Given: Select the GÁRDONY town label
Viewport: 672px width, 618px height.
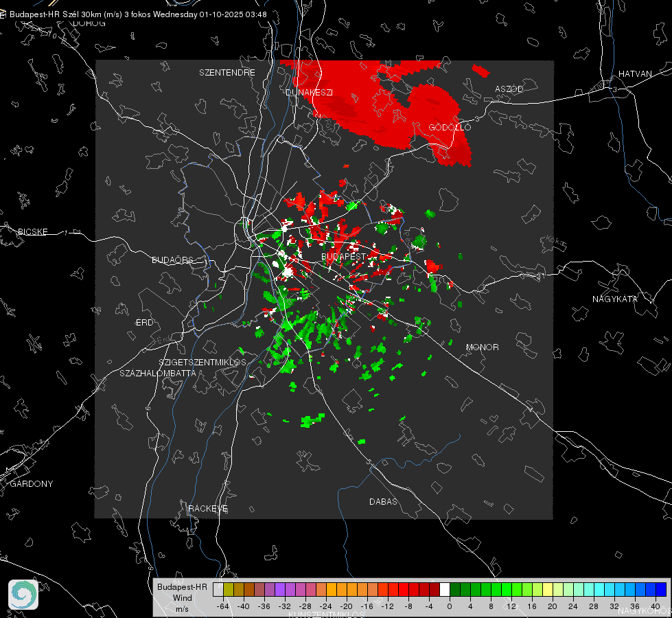Looking at the screenshot, I should [x=32, y=484].
